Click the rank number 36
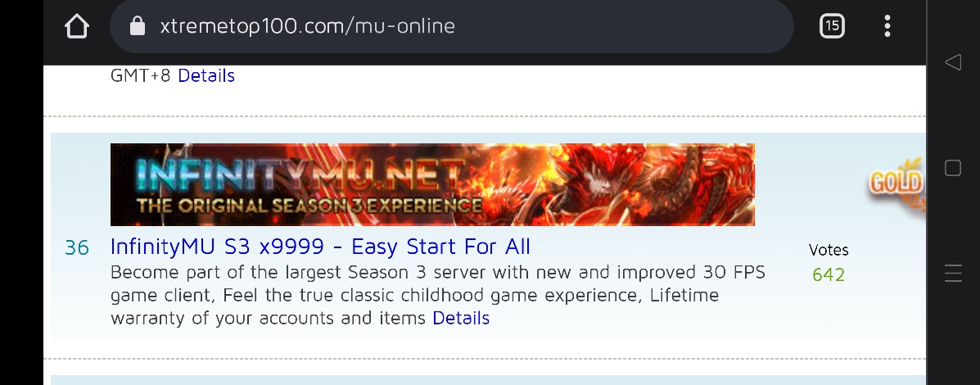This screenshot has width=980, height=385. [x=77, y=248]
